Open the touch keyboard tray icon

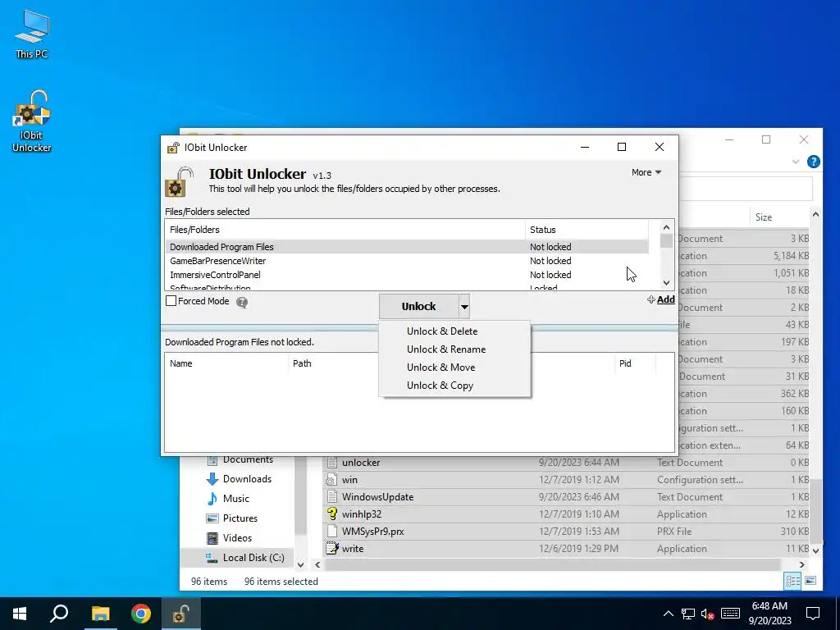pos(730,614)
